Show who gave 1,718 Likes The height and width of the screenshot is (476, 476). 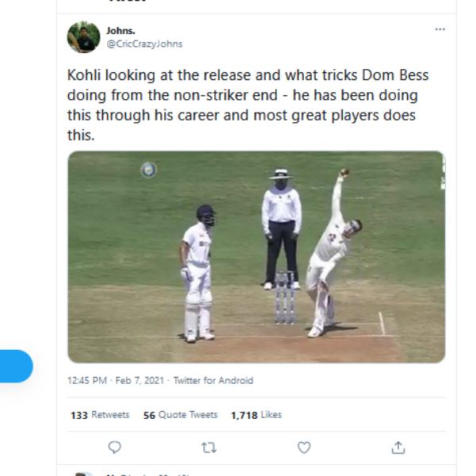click(x=255, y=415)
